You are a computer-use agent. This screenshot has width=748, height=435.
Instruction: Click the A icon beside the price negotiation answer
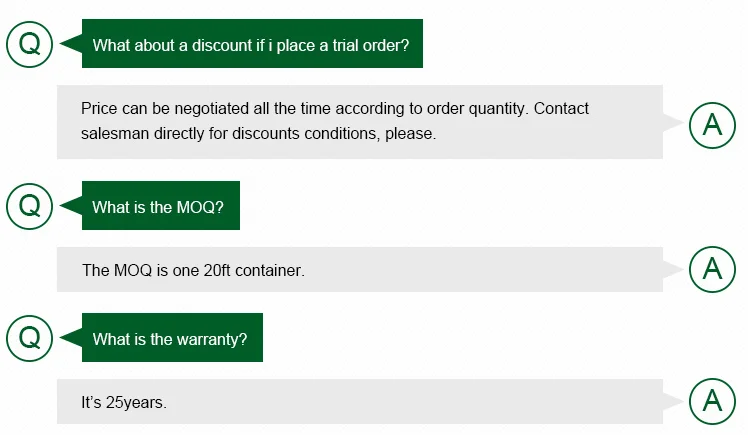pos(712,124)
